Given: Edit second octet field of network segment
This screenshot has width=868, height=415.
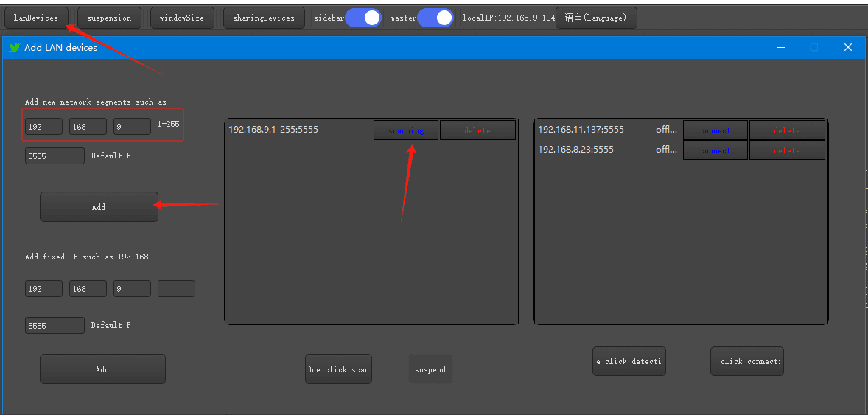Looking at the screenshot, I should click(88, 126).
